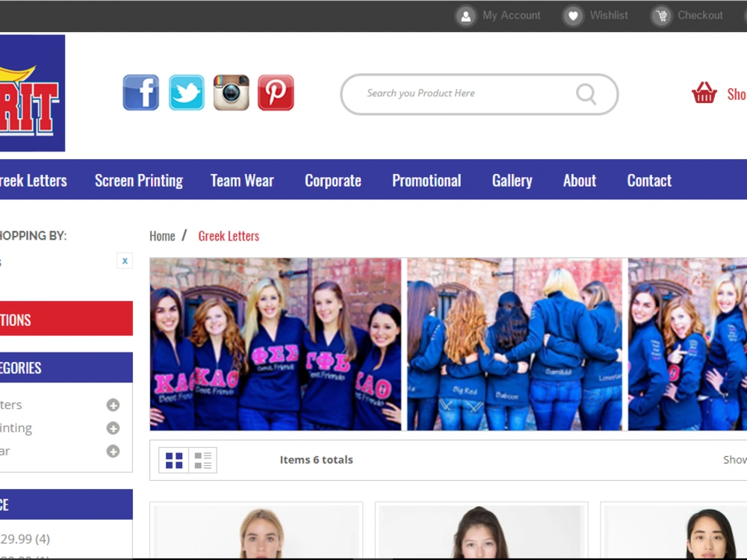Open the blonde model product thumbnail

point(256,531)
